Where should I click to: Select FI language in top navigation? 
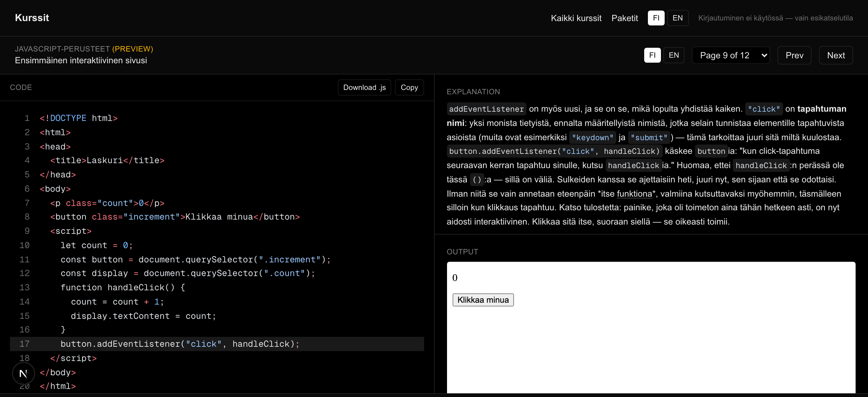[x=656, y=18]
